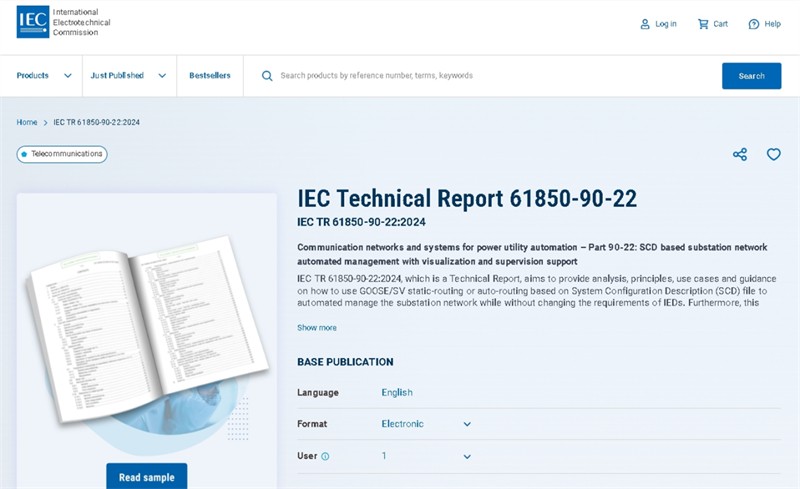
Task: Click the IEC logo in the header
Action: (33, 22)
